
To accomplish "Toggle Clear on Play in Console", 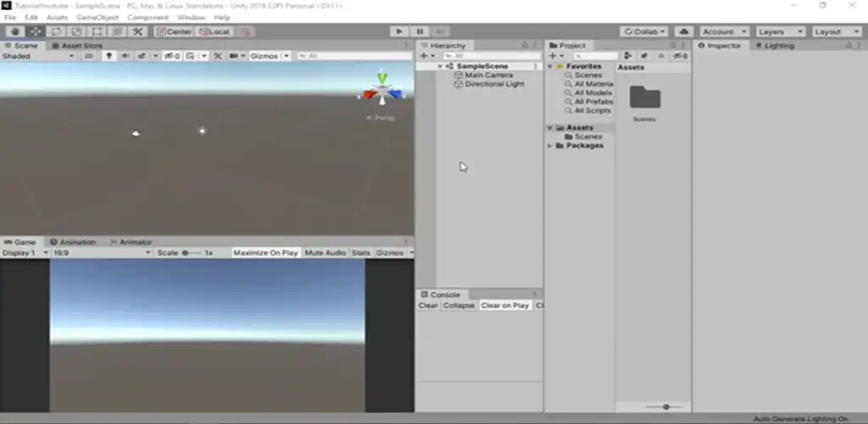I will tap(505, 305).
